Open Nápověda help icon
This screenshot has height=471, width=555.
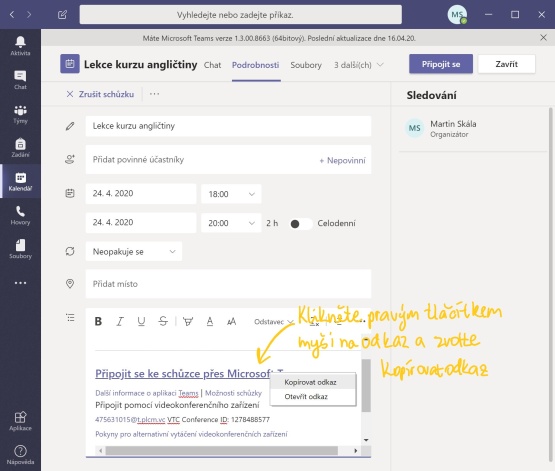tap(20, 455)
